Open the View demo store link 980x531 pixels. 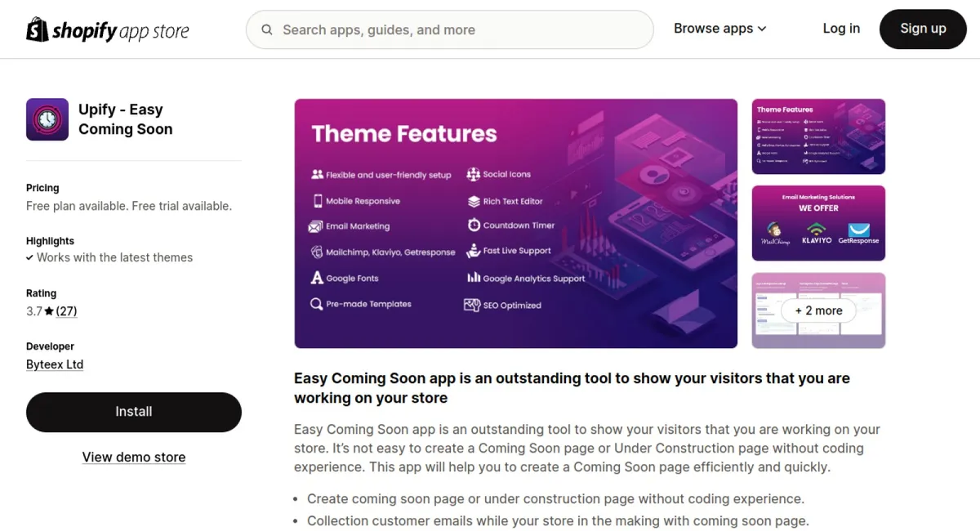coord(134,457)
